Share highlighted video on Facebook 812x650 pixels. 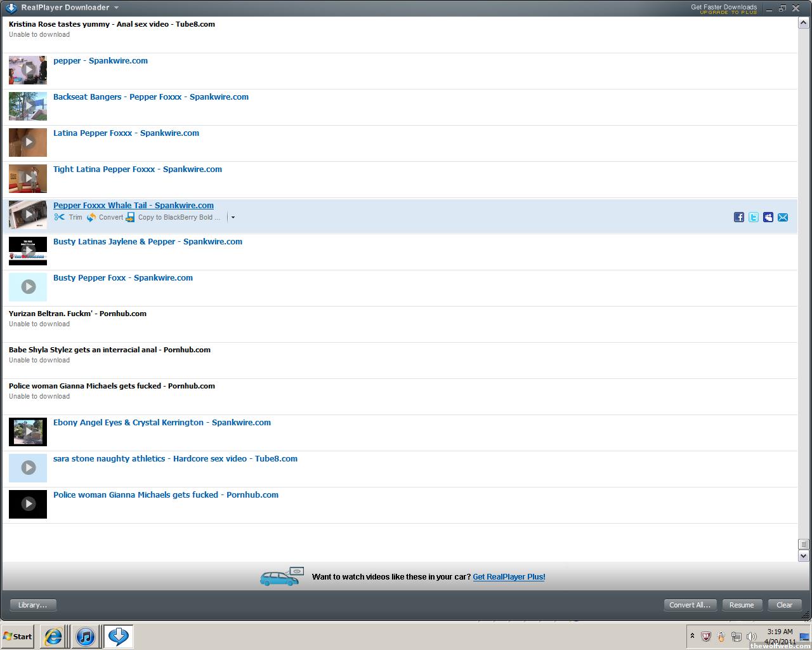pyautogui.click(x=739, y=217)
